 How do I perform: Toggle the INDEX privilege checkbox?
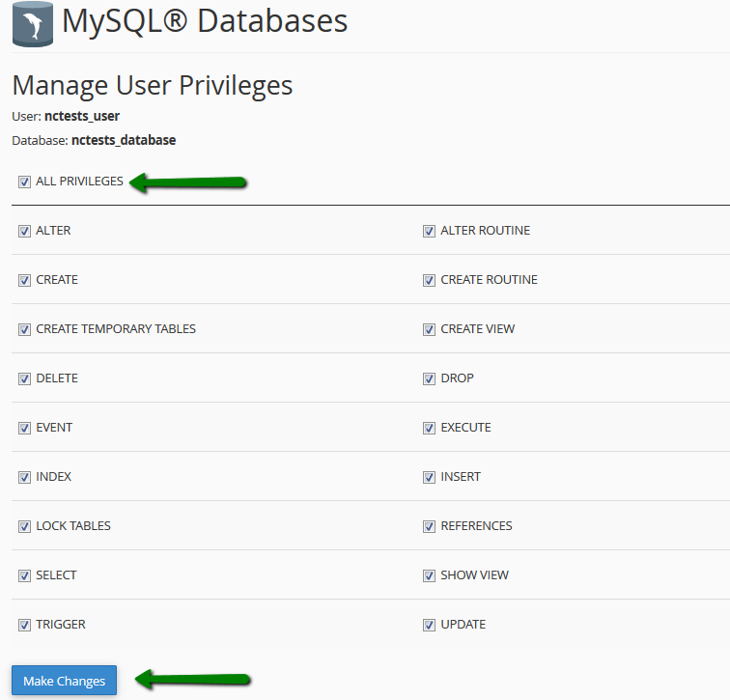(x=24, y=477)
